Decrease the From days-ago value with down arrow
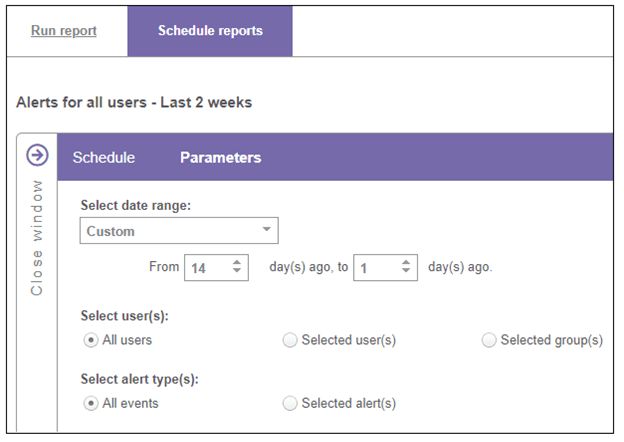 pyautogui.click(x=237, y=271)
